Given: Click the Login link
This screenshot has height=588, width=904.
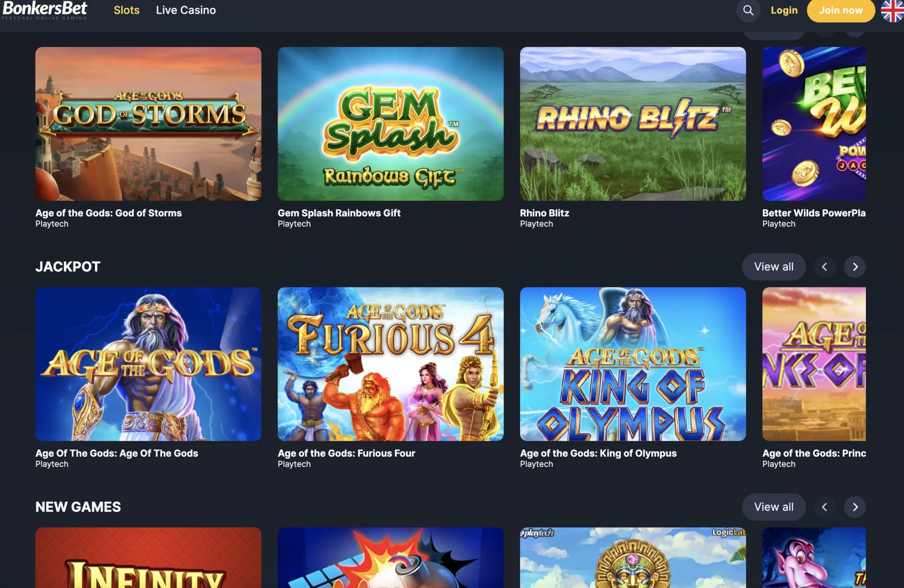Looking at the screenshot, I should 784,10.
